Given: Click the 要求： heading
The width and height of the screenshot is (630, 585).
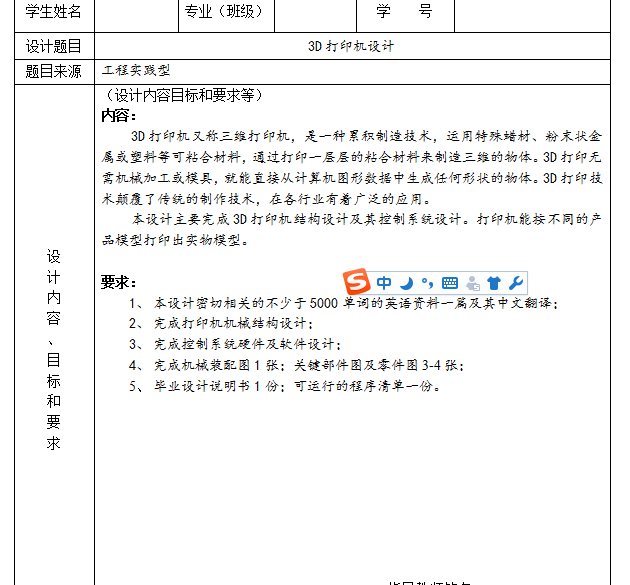Looking at the screenshot, I should 119,282.
